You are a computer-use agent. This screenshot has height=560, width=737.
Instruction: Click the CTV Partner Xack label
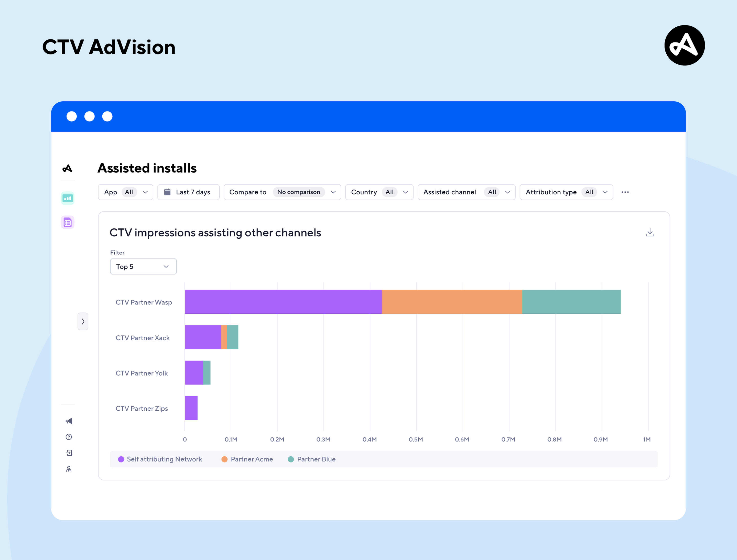tap(143, 338)
